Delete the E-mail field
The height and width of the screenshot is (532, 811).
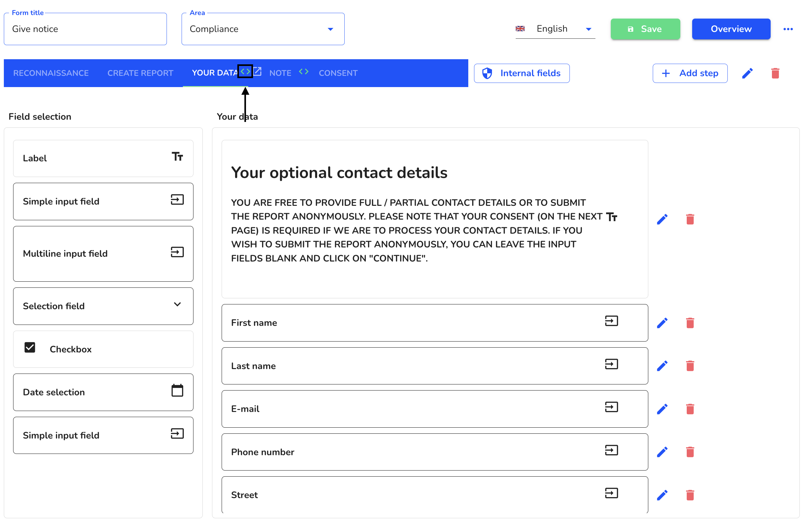coord(690,409)
